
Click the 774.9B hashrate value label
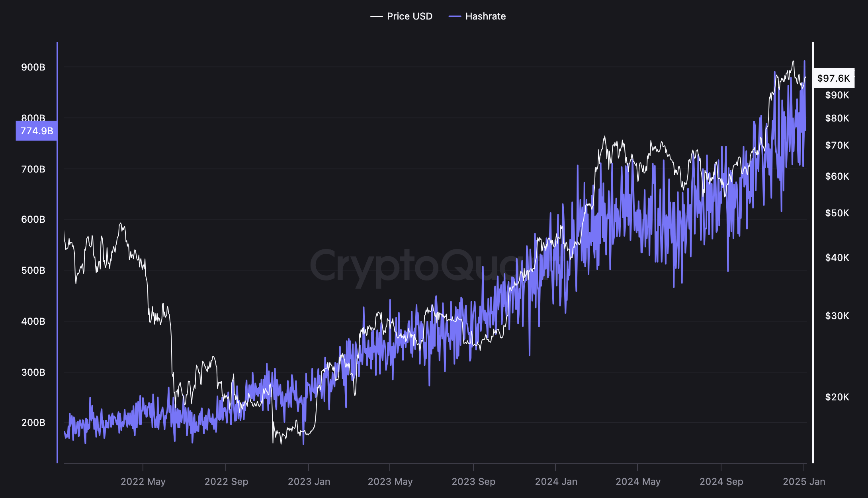click(36, 130)
